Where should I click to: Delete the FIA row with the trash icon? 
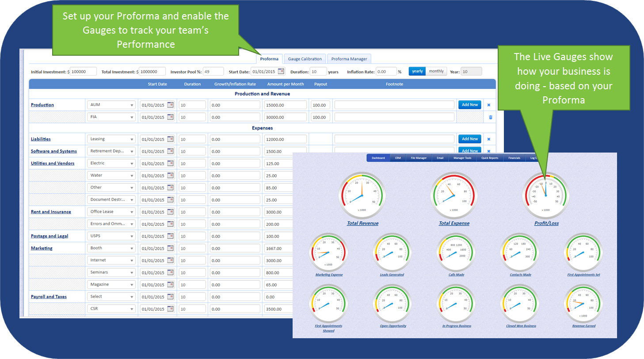[x=490, y=117]
